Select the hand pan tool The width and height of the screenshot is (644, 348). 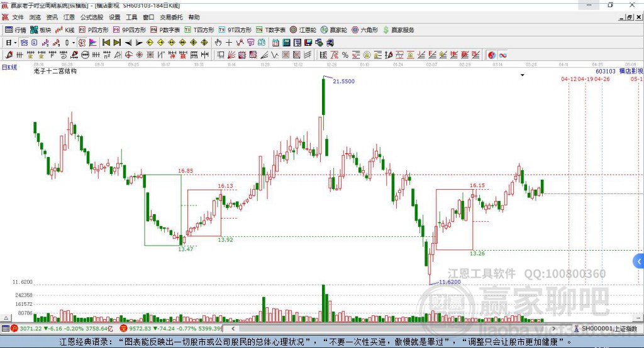pyautogui.click(x=218, y=42)
